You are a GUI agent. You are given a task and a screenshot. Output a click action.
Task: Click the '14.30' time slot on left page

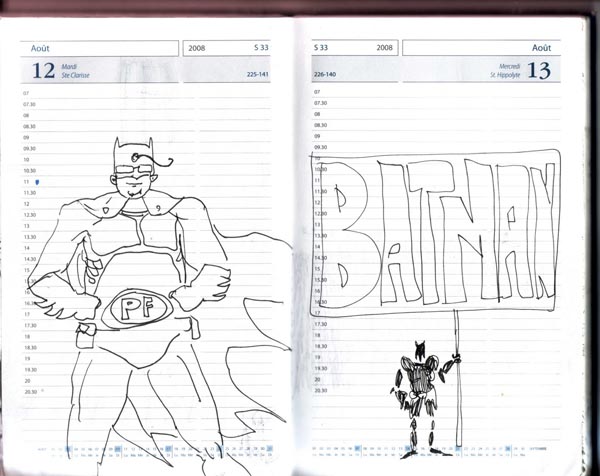[29, 259]
